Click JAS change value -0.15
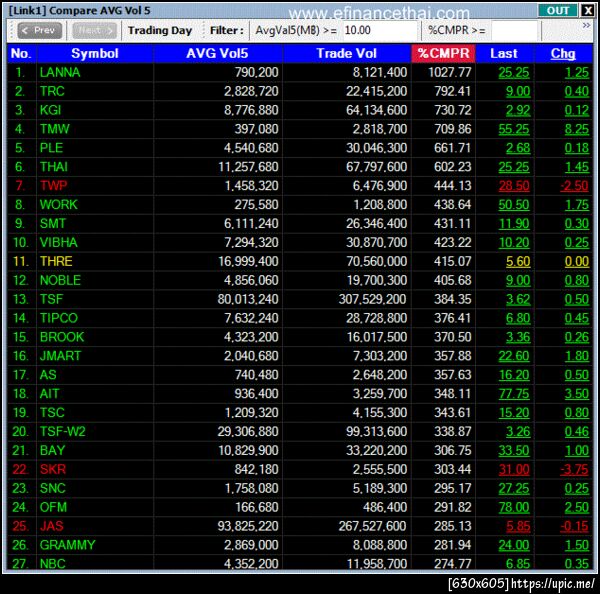This screenshot has height=594, width=600. pyautogui.click(x=574, y=526)
